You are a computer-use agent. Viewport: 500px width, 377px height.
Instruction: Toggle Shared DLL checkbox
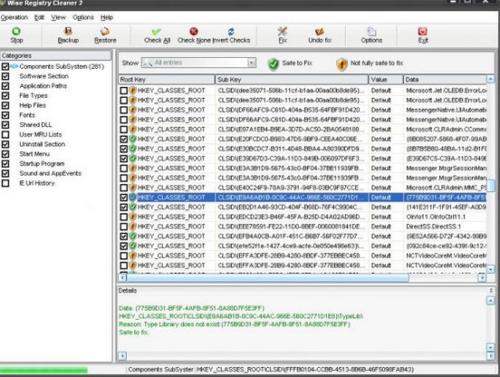pos(5,125)
